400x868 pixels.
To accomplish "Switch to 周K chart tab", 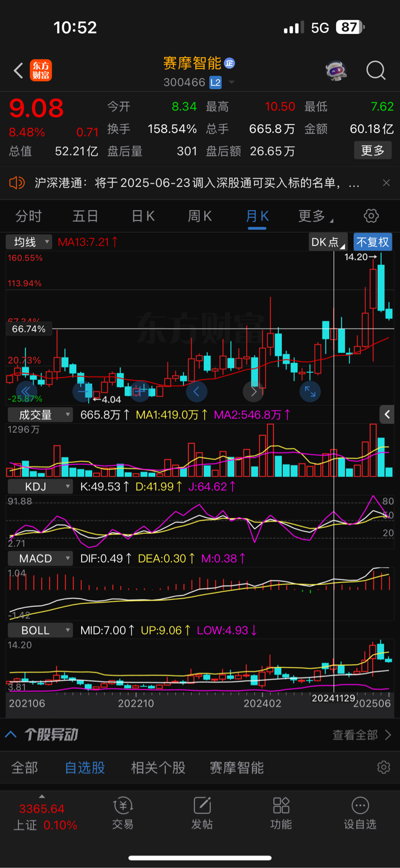I will tap(199, 216).
